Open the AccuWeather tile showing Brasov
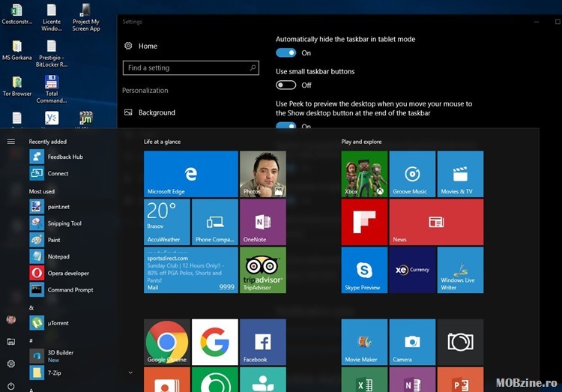The height and width of the screenshot is (392, 562). point(166,222)
